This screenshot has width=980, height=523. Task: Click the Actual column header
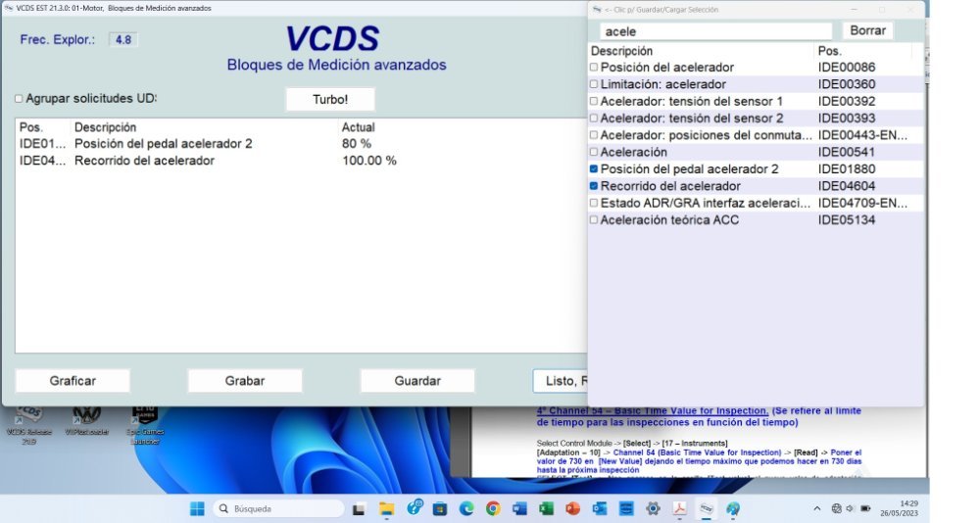pos(358,127)
